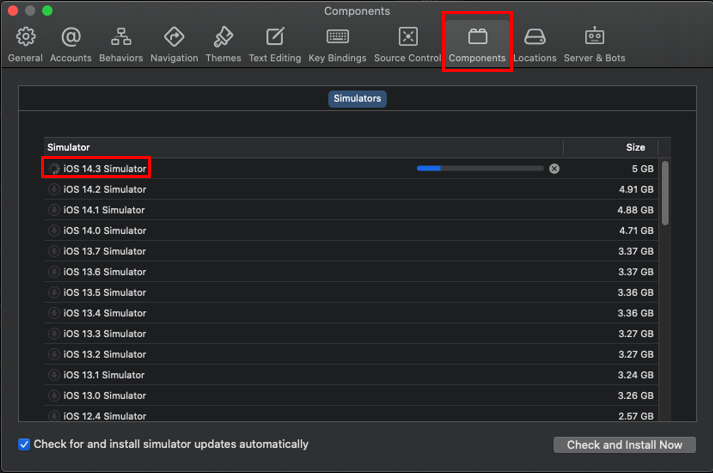Click the 4.91 GB size value

(636, 189)
